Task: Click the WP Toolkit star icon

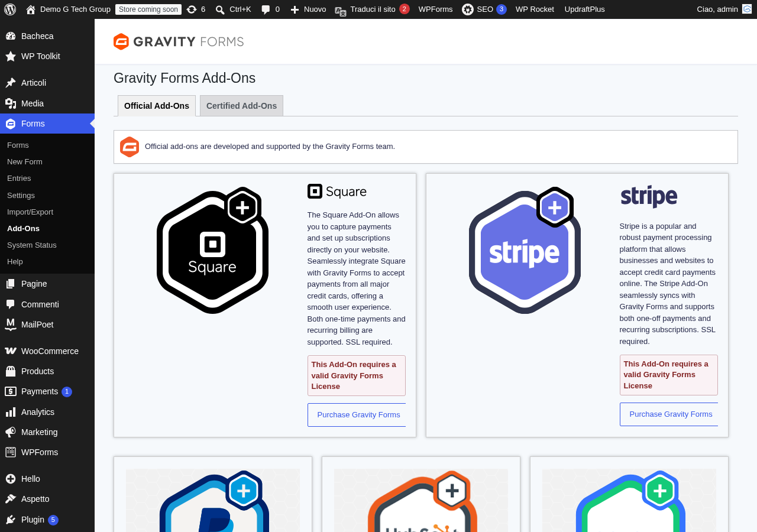Action: pyautogui.click(x=11, y=56)
